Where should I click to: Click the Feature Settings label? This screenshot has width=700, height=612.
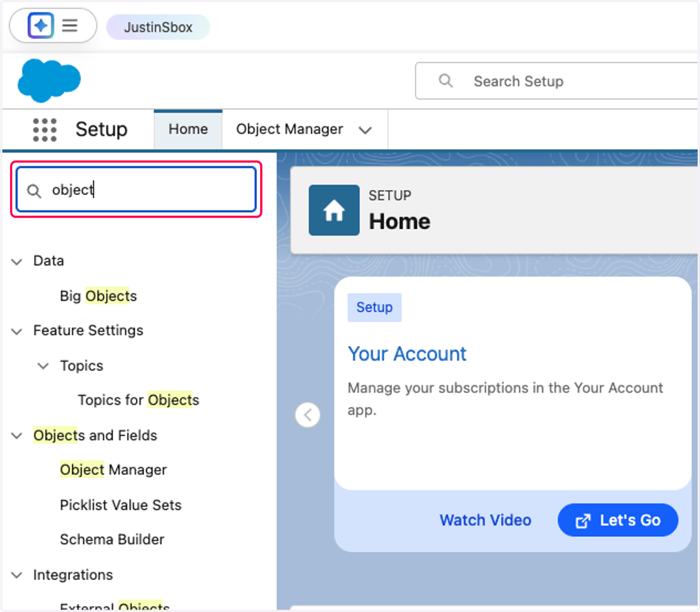(x=88, y=330)
